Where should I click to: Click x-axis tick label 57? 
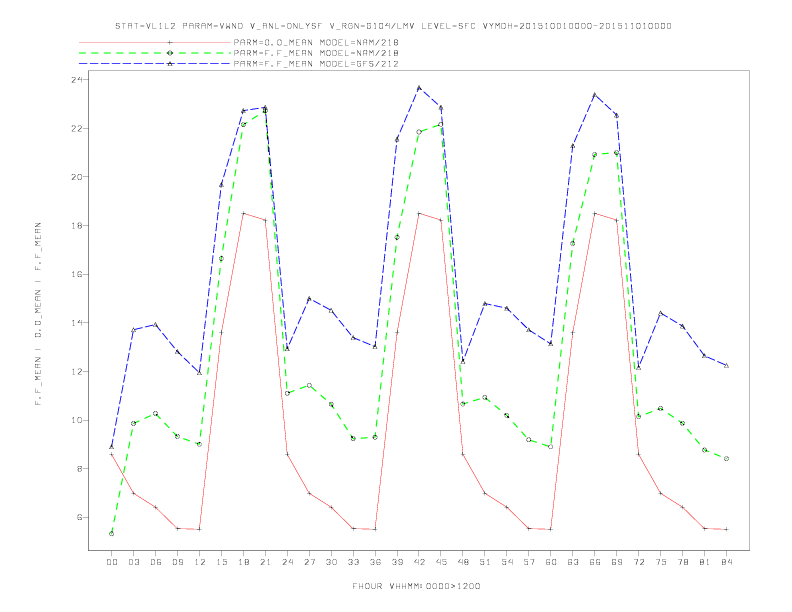point(529,562)
